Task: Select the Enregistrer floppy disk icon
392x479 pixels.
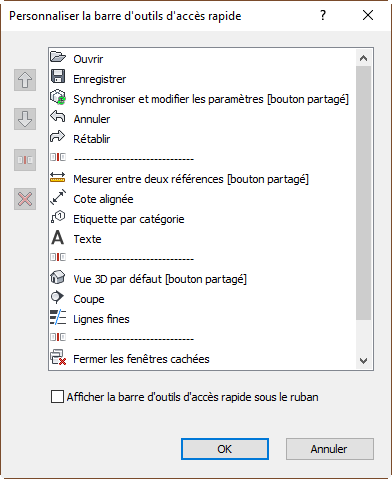Action: [x=58, y=76]
